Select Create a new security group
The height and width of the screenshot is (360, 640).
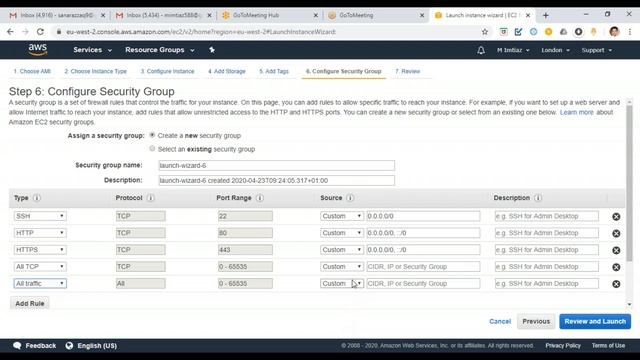[x=152, y=135]
